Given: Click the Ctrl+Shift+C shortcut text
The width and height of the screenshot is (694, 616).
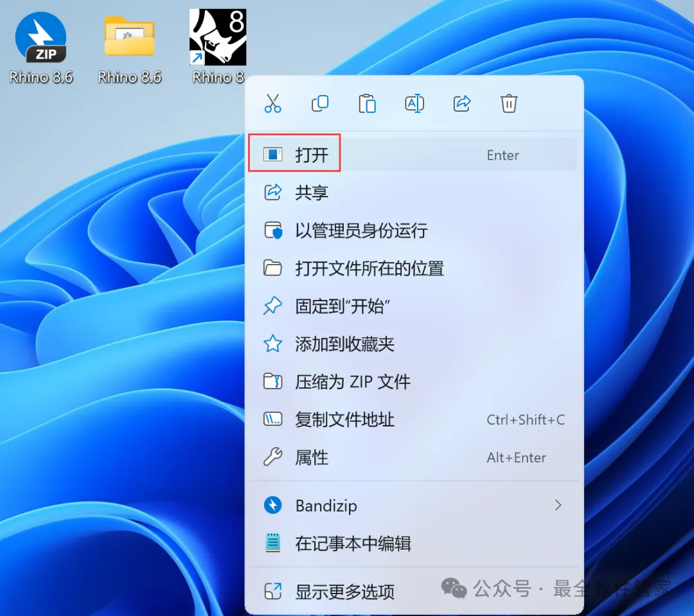Looking at the screenshot, I should (x=526, y=419).
